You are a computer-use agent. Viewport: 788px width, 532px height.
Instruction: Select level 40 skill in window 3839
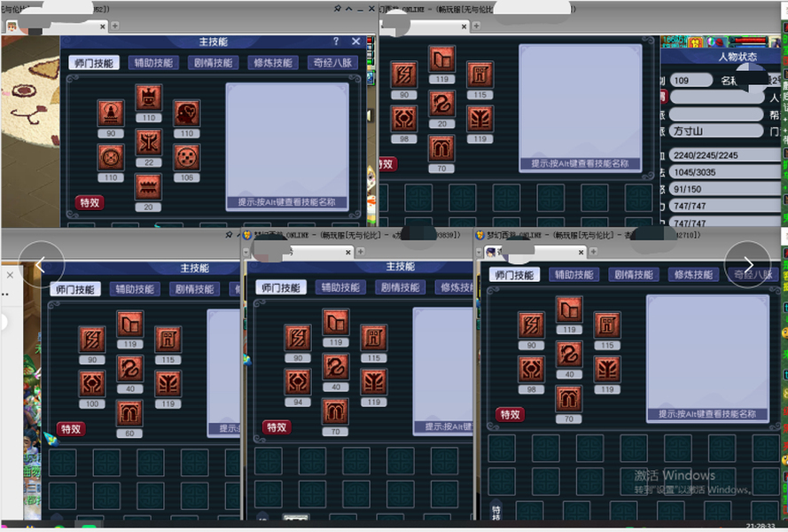[x=336, y=367]
